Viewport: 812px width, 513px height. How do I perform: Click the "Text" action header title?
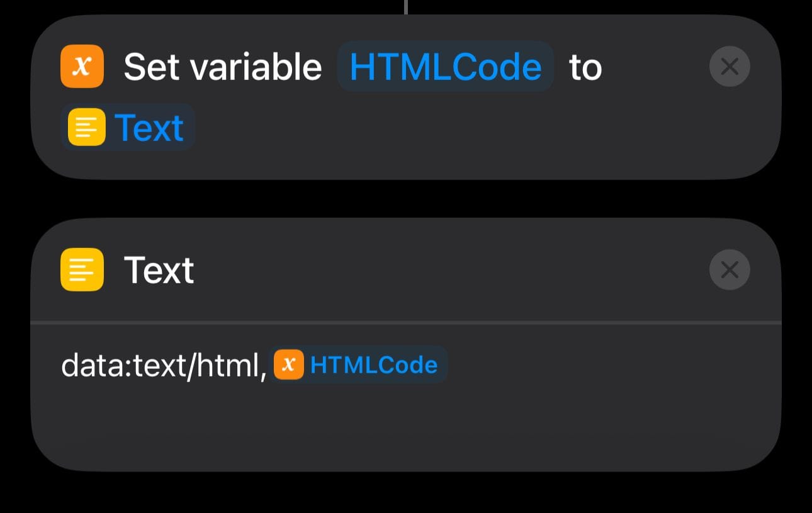[x=159, y=270]
